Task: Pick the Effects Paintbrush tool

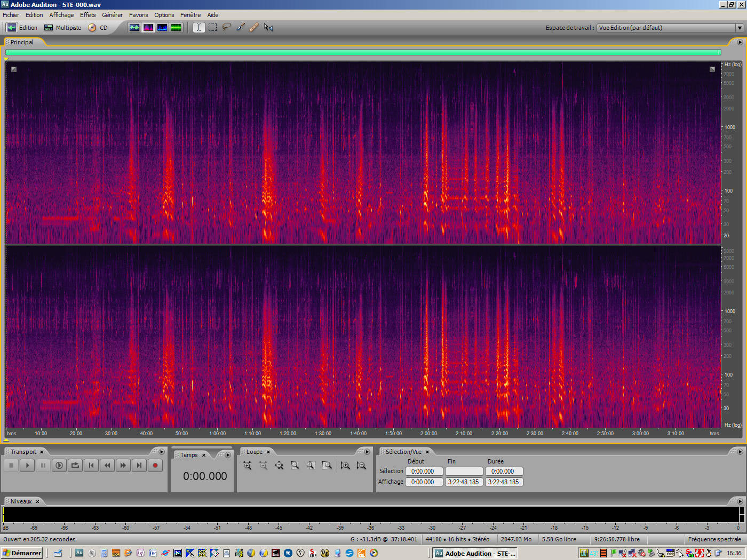Action: click(241, 27)
